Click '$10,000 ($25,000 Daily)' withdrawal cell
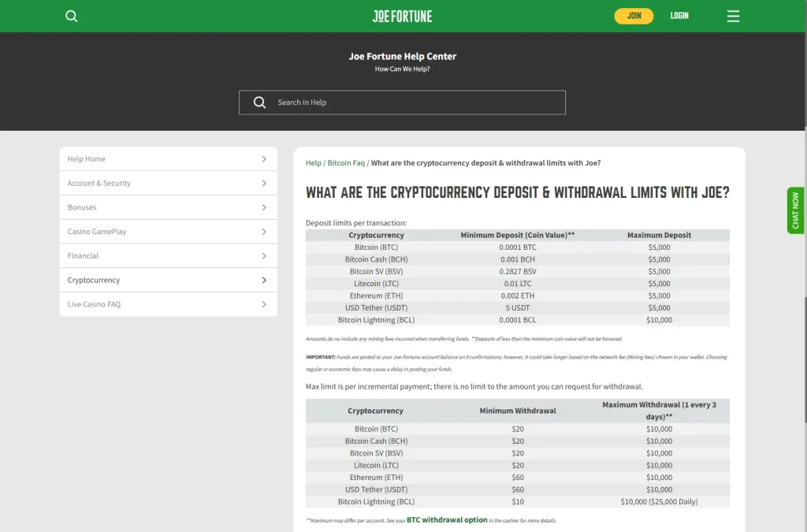 click(660, 501)
